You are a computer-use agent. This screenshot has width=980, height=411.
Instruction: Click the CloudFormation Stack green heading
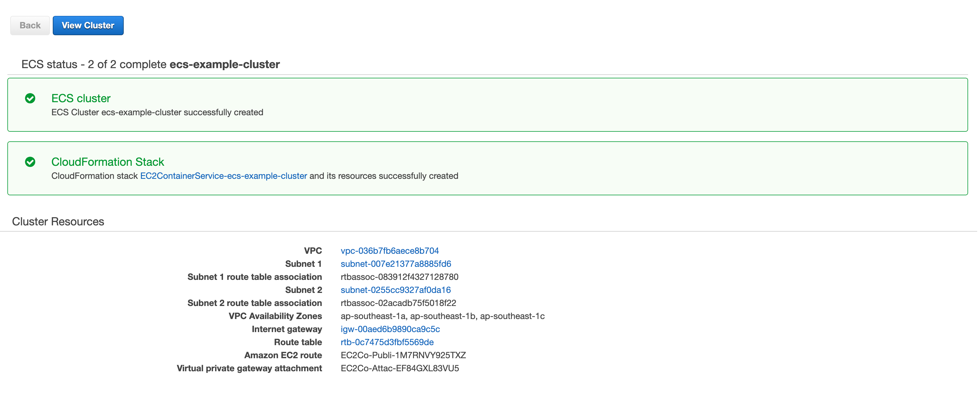(x=108, y=162)
